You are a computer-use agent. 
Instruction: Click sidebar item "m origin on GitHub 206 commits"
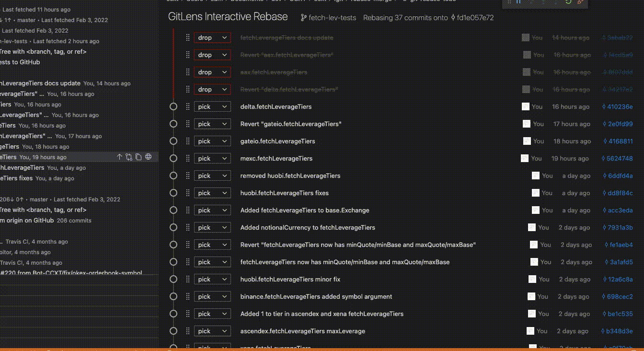point(46,220)
